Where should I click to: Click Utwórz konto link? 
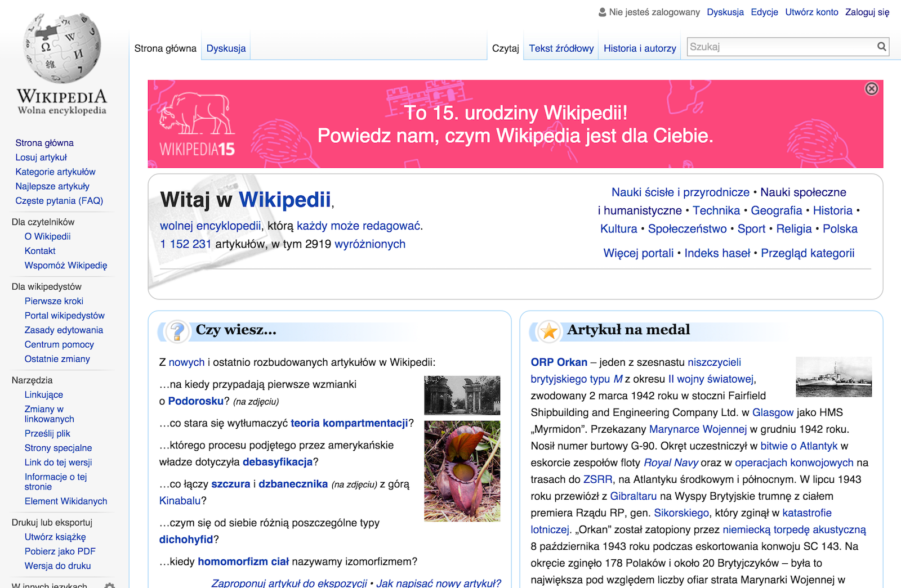point(811,12)
